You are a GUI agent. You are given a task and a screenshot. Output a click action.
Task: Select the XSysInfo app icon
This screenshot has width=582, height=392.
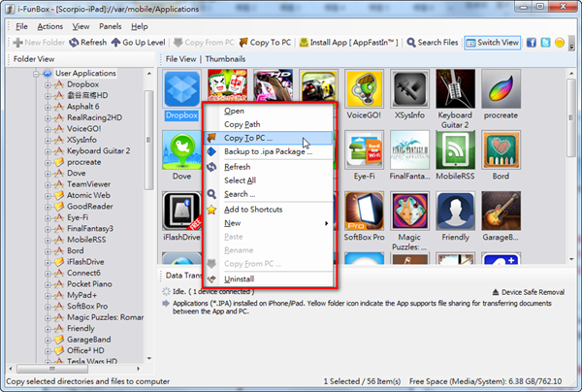pos(409,89)
